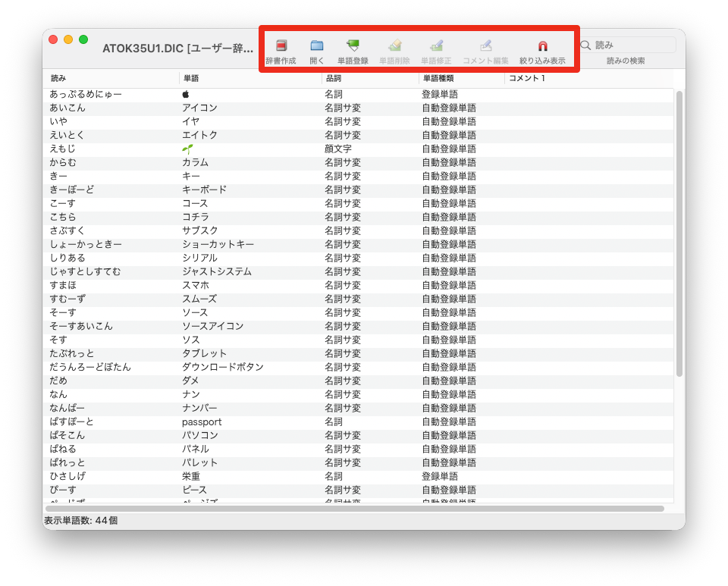728x586 pixels.
Task: Select the えもじ emoji entry row
Action: [x=227, y=149]
